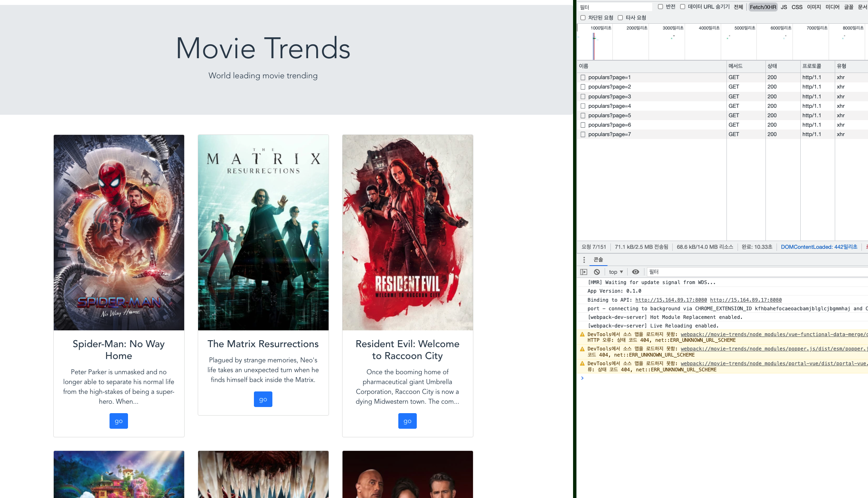The width and height of the screenshot is (868, 498).
Task: Click go under Spider-Man: No Way Home
Action: point(119,421)
